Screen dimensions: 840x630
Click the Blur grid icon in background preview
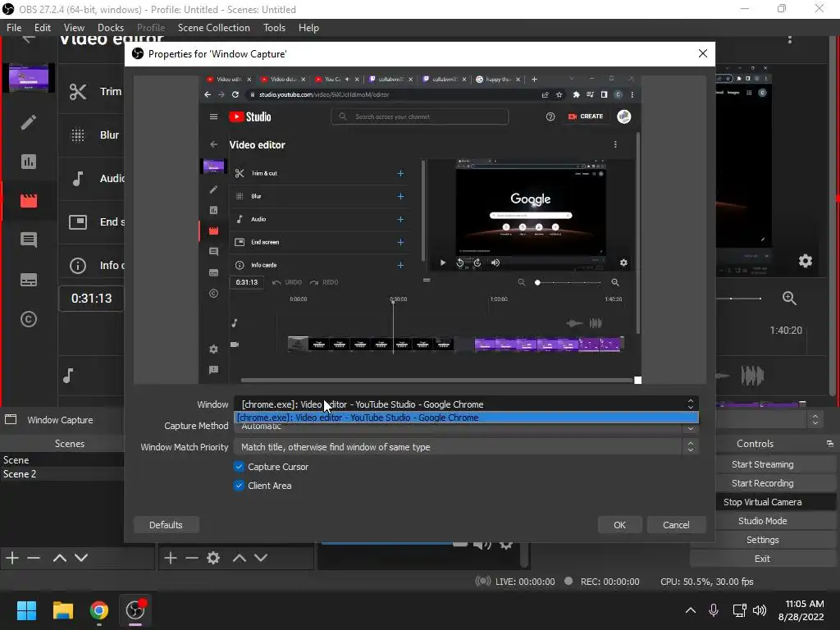click(78, 135)
